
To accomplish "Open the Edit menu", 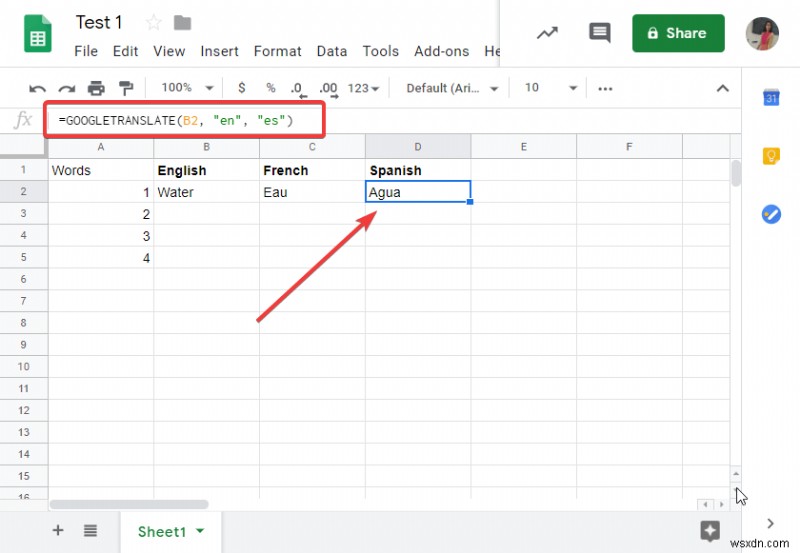I will (x=126, y=51).
